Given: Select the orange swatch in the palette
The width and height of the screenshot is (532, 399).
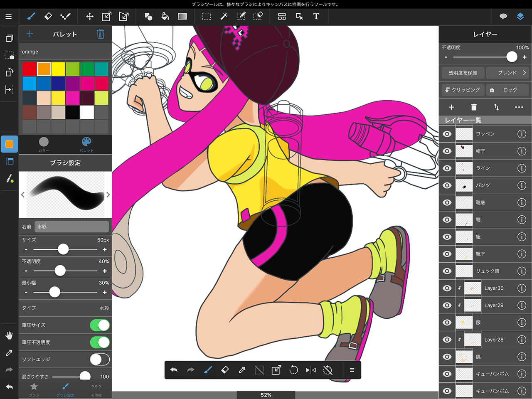Looking at the screenshot, I should [44, 69].
